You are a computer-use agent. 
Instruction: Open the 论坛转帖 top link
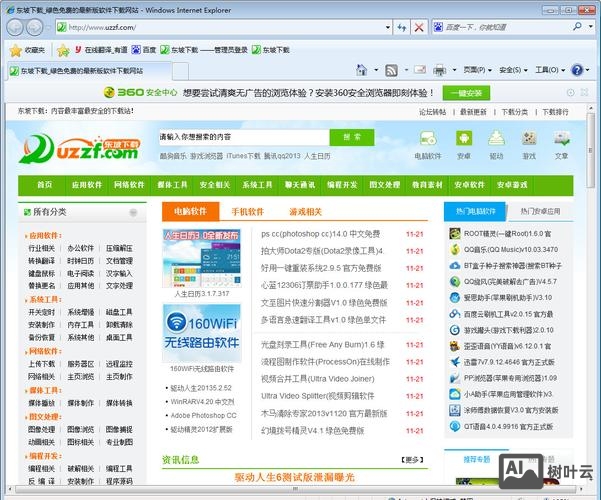pyautogui.click(x=432, y=112)
